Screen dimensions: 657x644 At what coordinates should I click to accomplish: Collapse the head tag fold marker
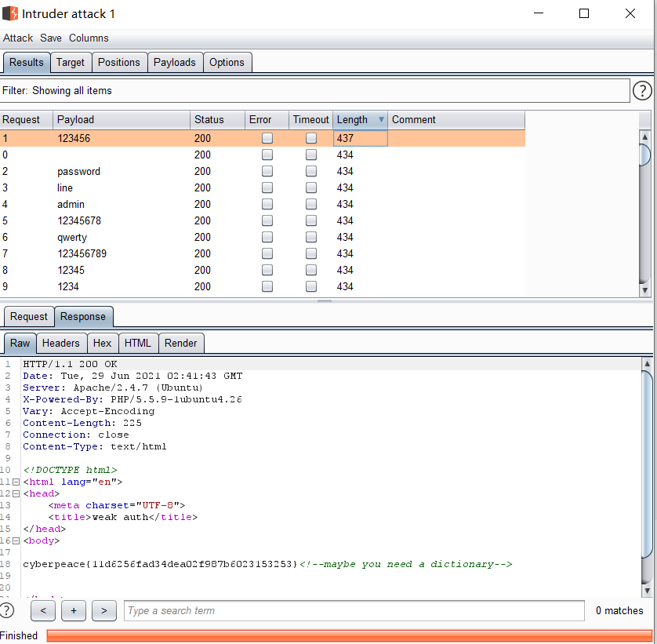pyautogui.click(x=16, y=493)
